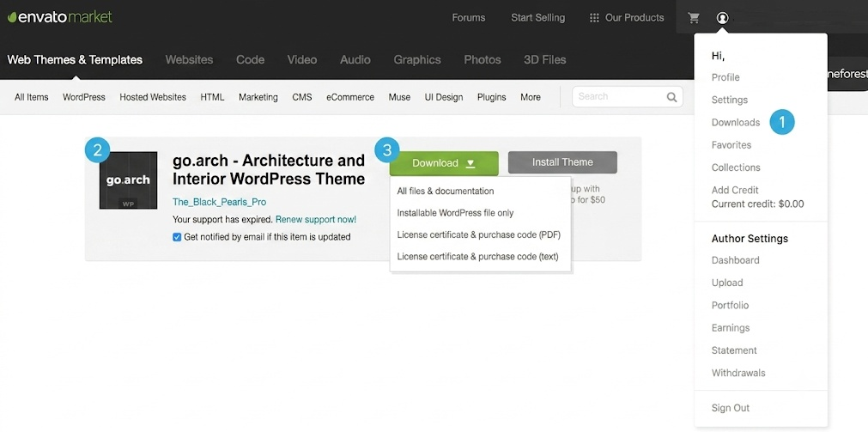
Task: Select the Hosted Websites category
Action: click(x=153, y=97)
